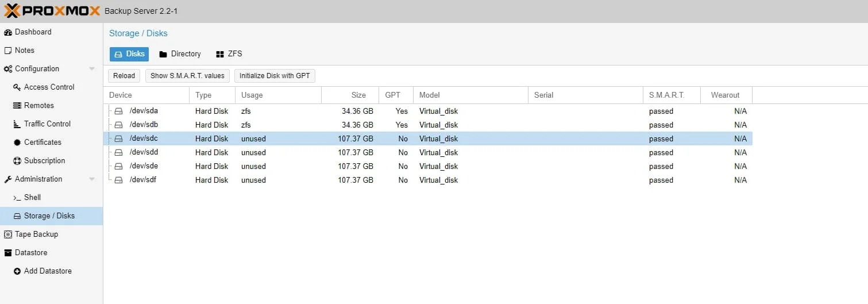Select the /dev/sde disk row

pos(428,166)
